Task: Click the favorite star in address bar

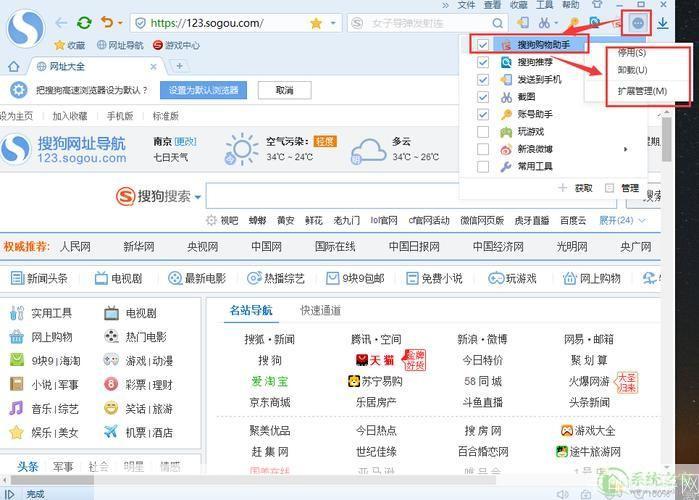Action: [316, 23]
